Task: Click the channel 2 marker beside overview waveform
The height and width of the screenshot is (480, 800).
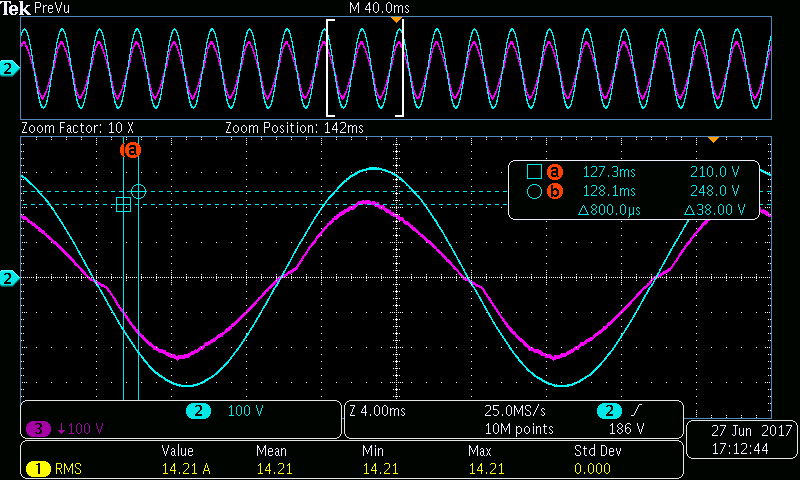Action: click(x=10, y=68)
